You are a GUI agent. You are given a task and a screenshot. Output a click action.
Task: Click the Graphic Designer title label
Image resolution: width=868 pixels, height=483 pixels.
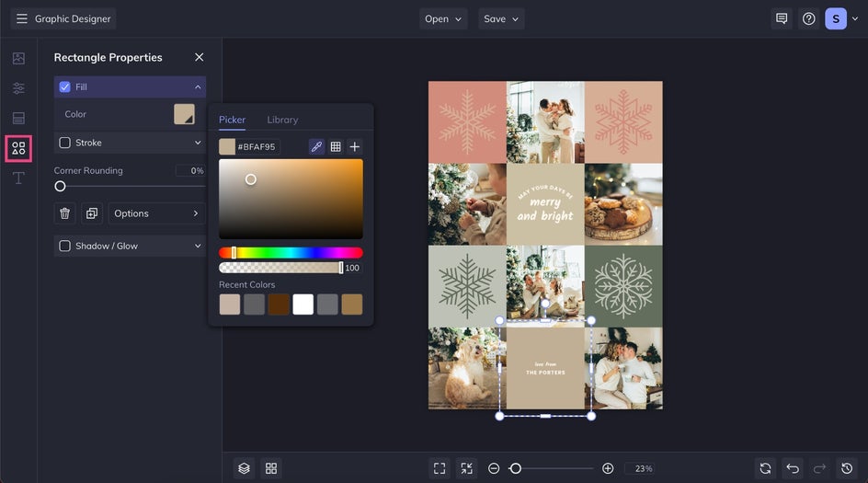[x=73, y=18]
